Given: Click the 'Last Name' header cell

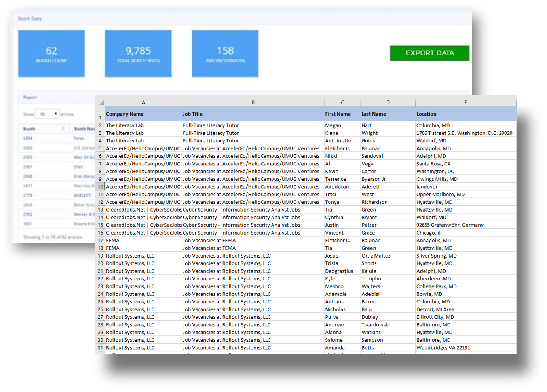Looking at the screenshot, I should click(388, 114).
